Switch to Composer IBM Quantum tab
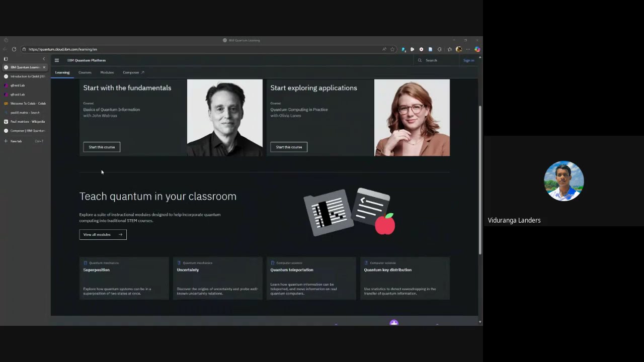 click(x=24, y=131)
